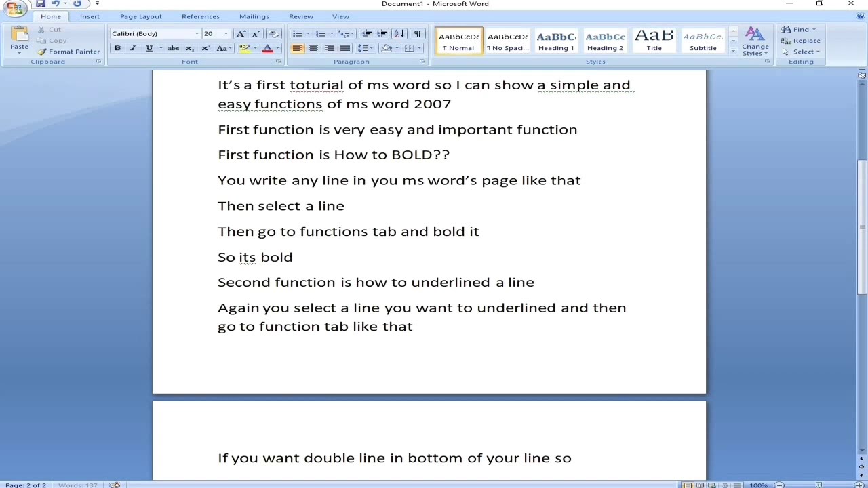Open the Office button menu
The height and width of the screenshot is (488, 868).
(x=15, y=7)
